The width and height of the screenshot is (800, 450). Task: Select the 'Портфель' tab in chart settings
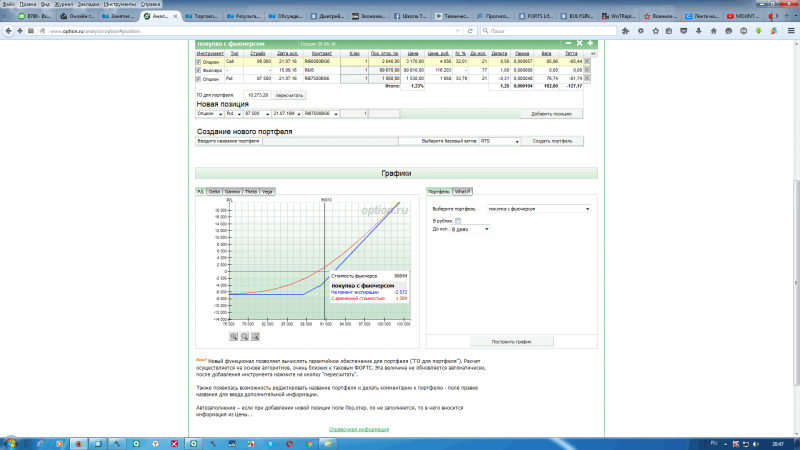[x=439, y=191]
